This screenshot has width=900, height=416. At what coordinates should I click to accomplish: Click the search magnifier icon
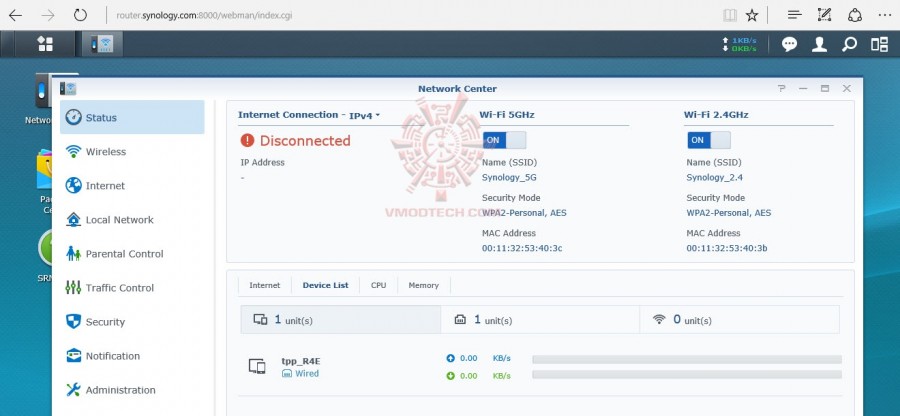849,44
